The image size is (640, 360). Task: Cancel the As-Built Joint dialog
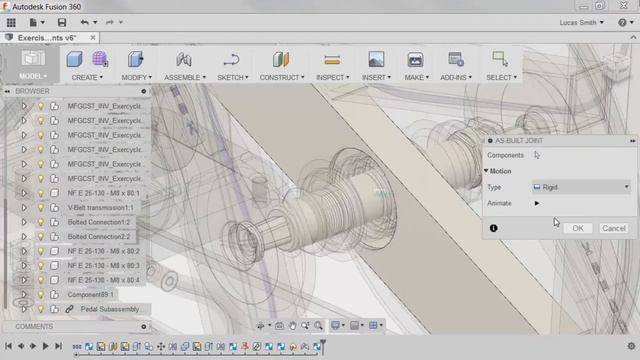pos(613,228)
